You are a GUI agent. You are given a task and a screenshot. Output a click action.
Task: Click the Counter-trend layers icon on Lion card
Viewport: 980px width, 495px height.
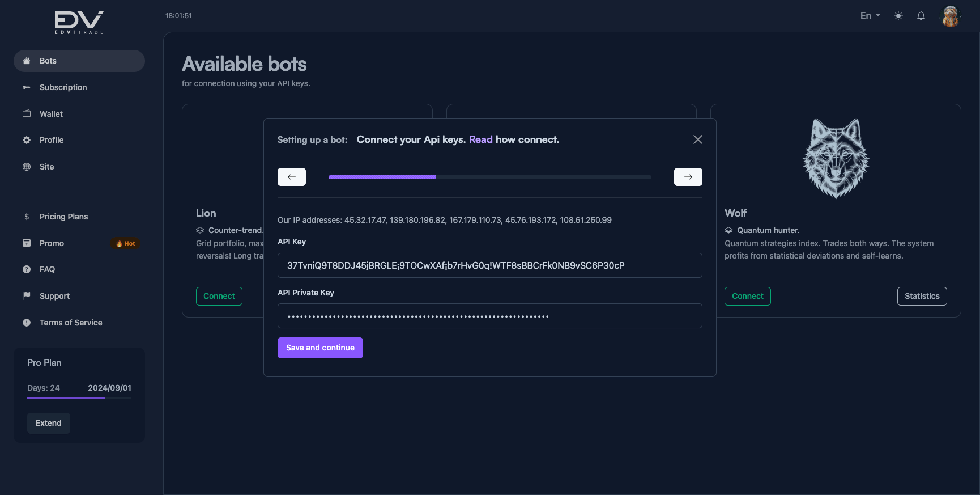click(200, 230)
